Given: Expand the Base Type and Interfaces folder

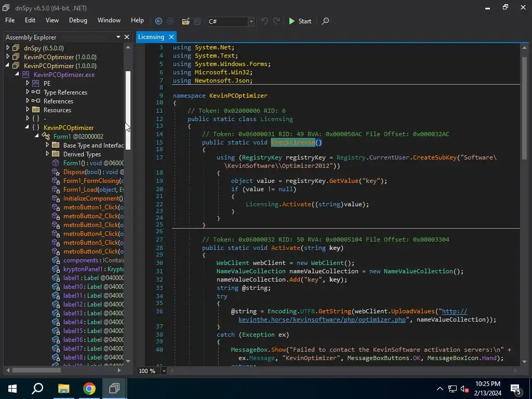Looking at the screenshot, I should pyautogui.click(x=47, y=145).
